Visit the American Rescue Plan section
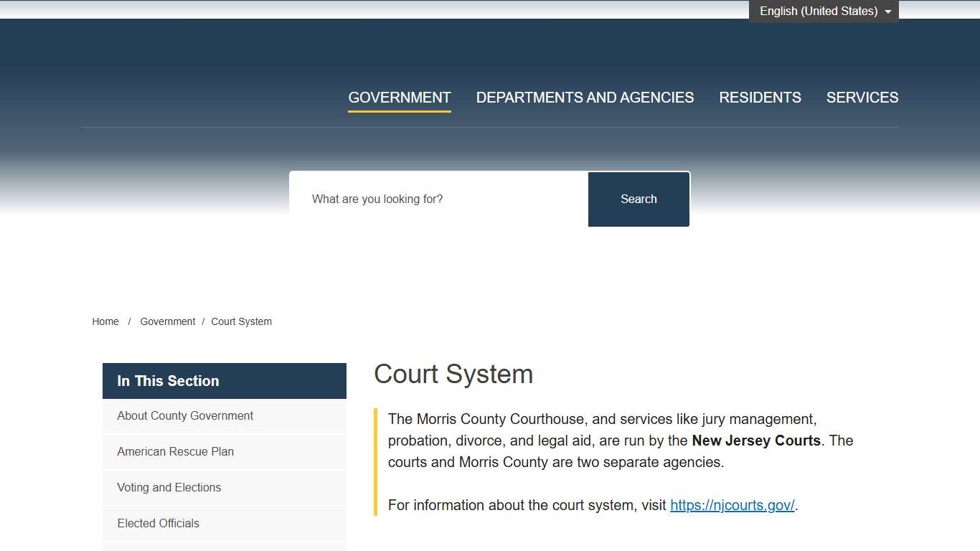Screen dimensions: 980x551 click(175, 452)
